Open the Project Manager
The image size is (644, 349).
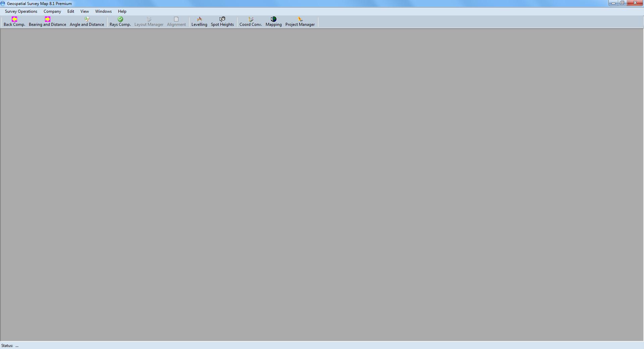pyautogui.click(x=300, y=22)
